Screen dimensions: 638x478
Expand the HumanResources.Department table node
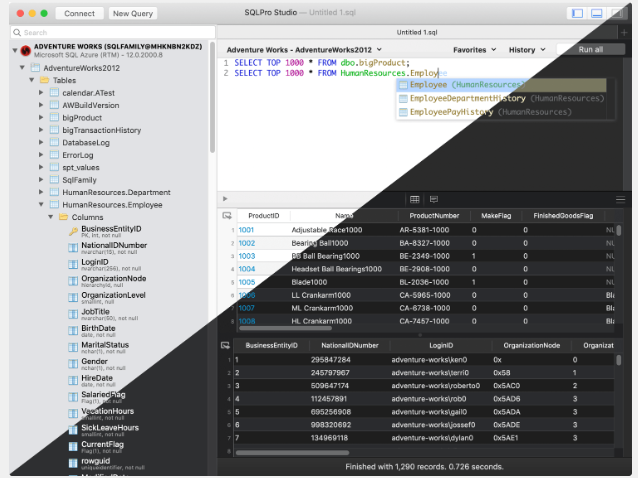[41, 192]
